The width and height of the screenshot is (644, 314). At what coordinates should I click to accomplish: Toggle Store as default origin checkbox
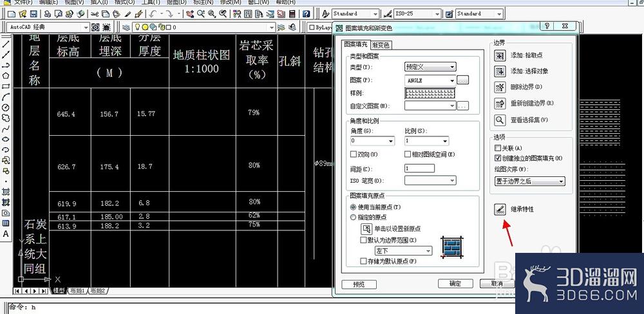363,261
